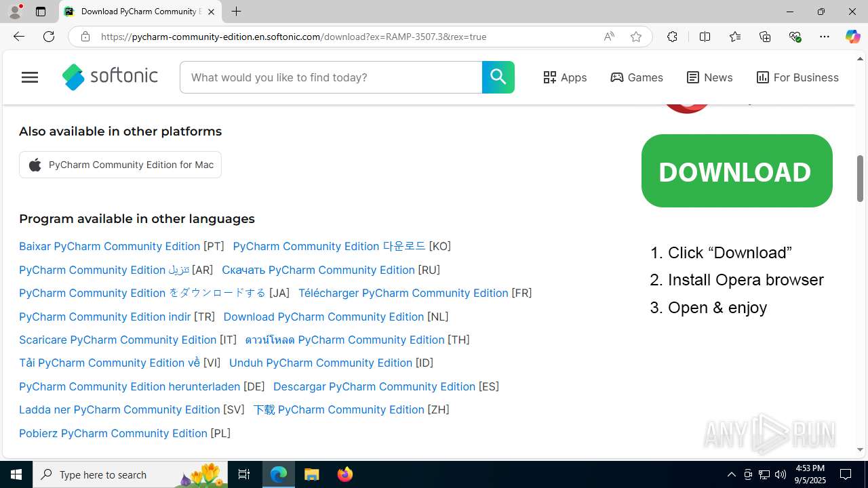Go back to previous page
Screen dimensions: 868x488
18,37
